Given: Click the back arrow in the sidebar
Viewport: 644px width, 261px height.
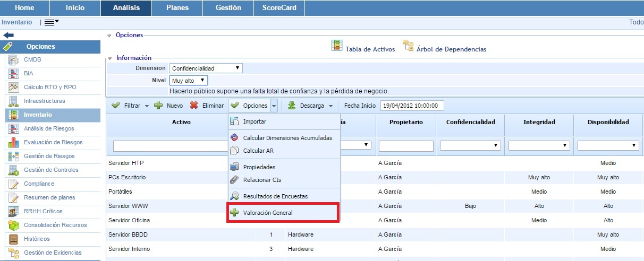Looking at the screenshot, I should [x=9, y=34].
